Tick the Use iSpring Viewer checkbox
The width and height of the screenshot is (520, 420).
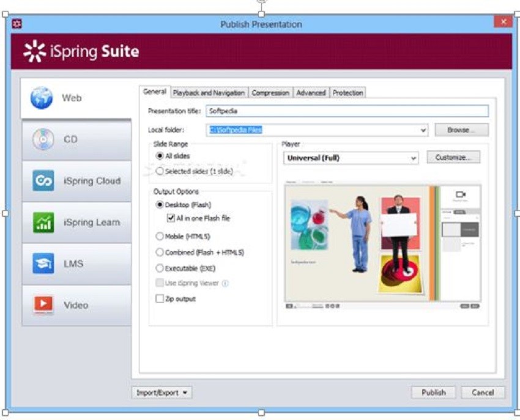pyautogui.click(x=160, y=283)
